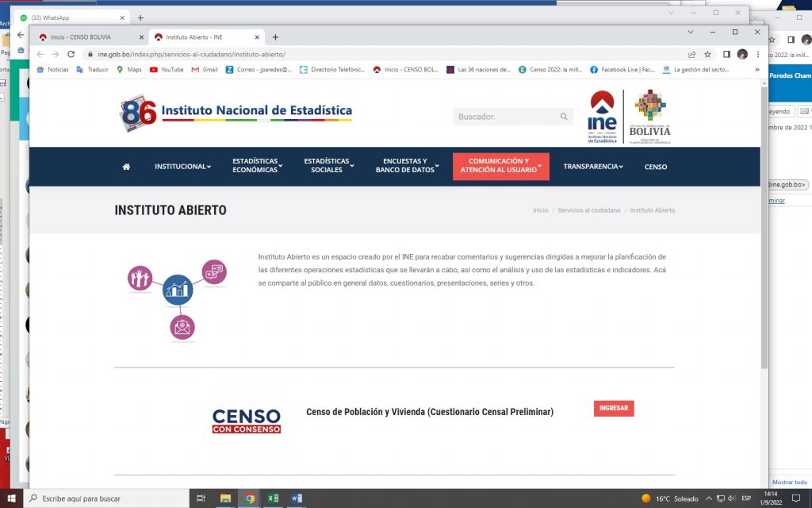This screenshot has width=812, height=508.
Task: Open the Gmail bookmark
Action: [x=205, y=70]
